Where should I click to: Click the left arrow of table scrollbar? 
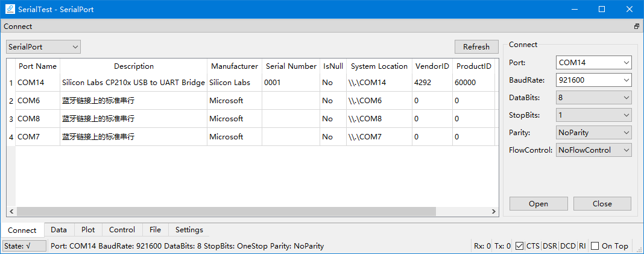(11, 211)
